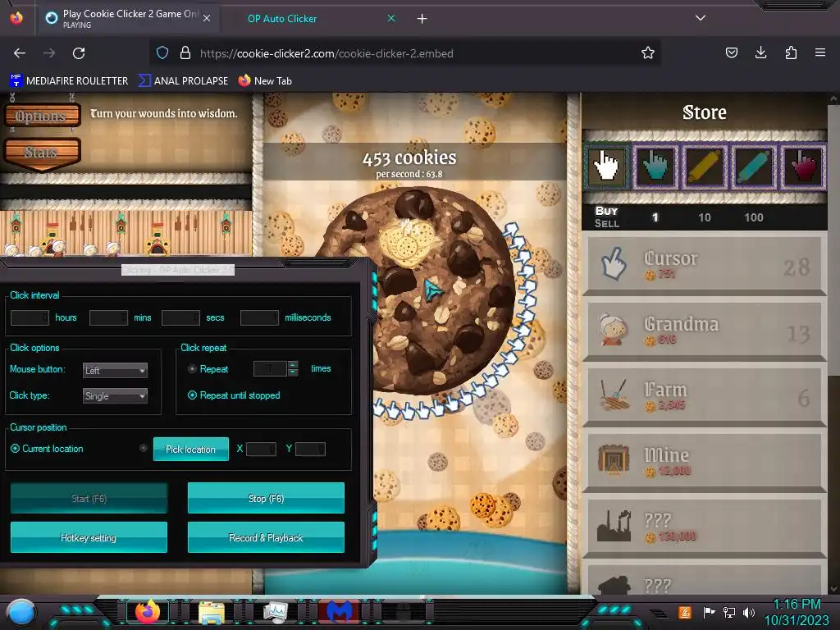Click the volume speaker tray icon
The width and height of the screenshot is (840, 630).
[749, 612]
